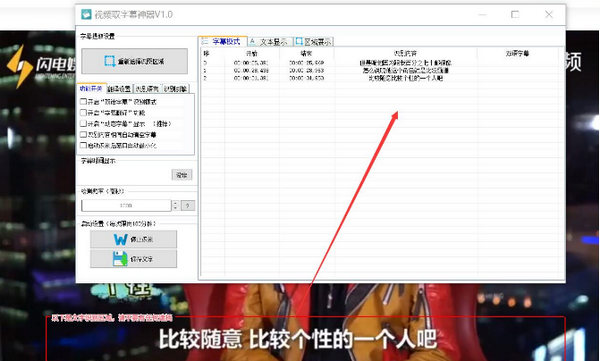Close the subtitle extractor window
The height and width of the screenshot is (361, 600).
click(549, 15)
